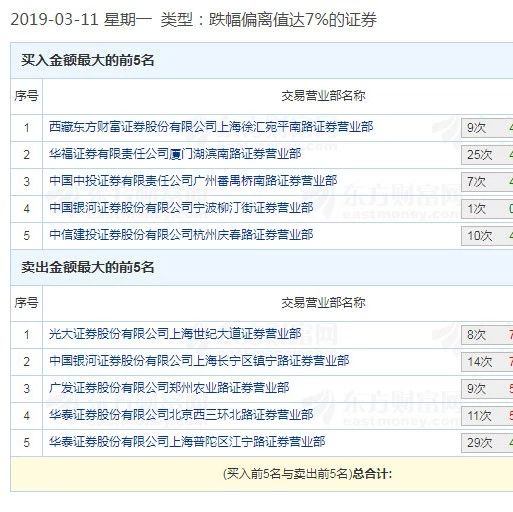Viewport: 513px width, 512px height.
Task: Open 华泰证券北京西三环北路营业部 link
Action: (181, 415)
